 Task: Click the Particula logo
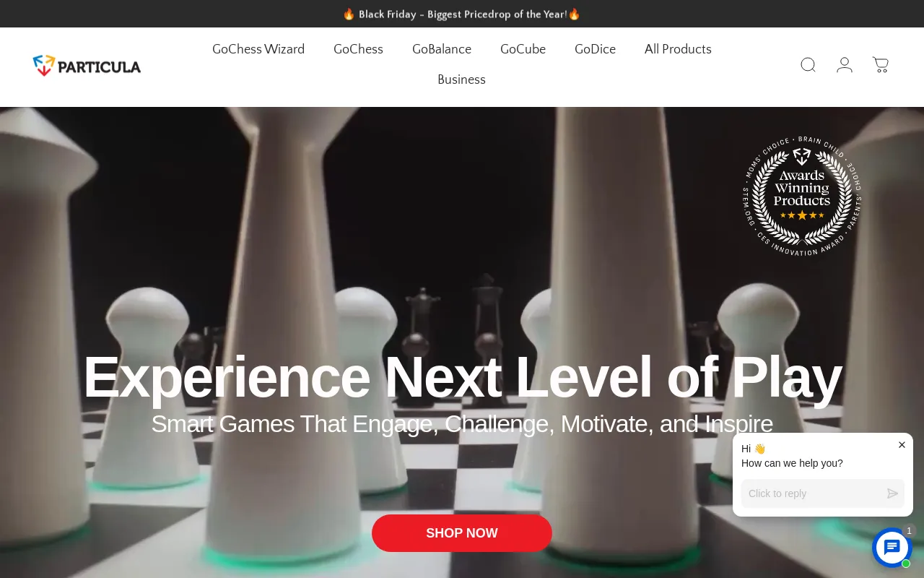pyautogui.click(x=87, y=66)
